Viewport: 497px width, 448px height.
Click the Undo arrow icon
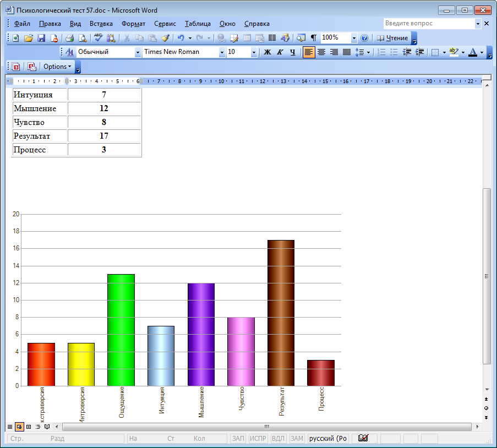(x=181, y=39)
